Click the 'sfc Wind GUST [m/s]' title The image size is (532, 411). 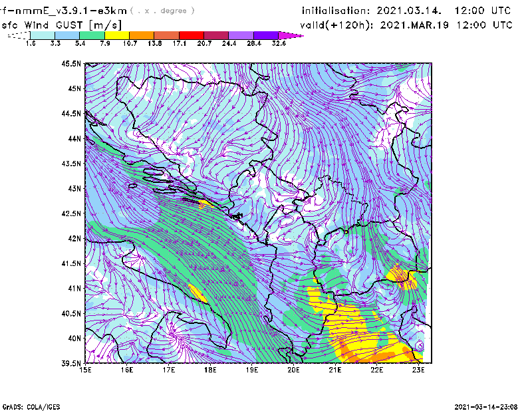[61, 25]
